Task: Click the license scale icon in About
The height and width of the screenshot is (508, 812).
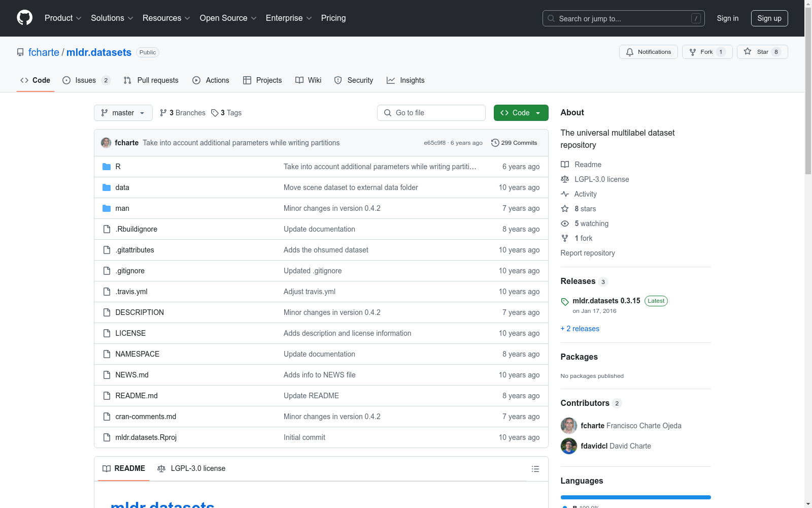Action: [x=565, y=179]
